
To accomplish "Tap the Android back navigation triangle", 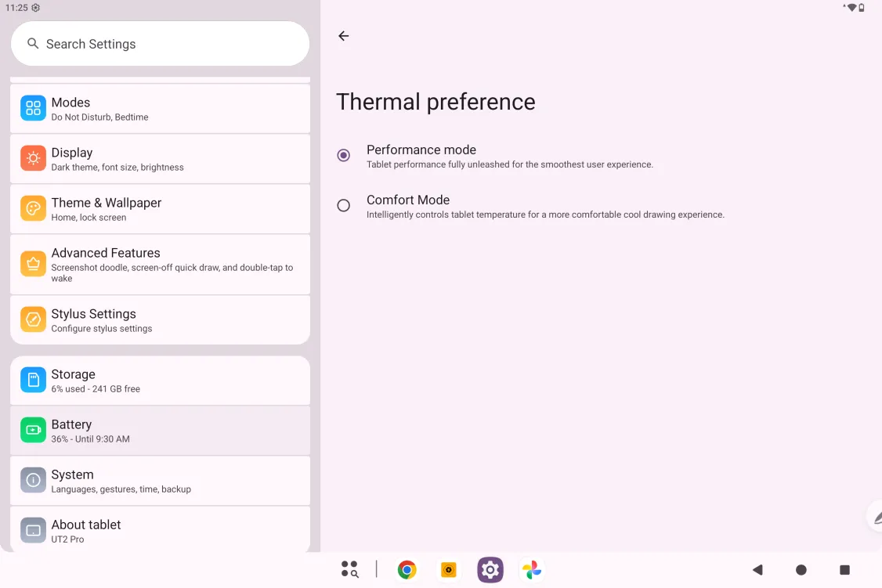I will click(757, 570).
